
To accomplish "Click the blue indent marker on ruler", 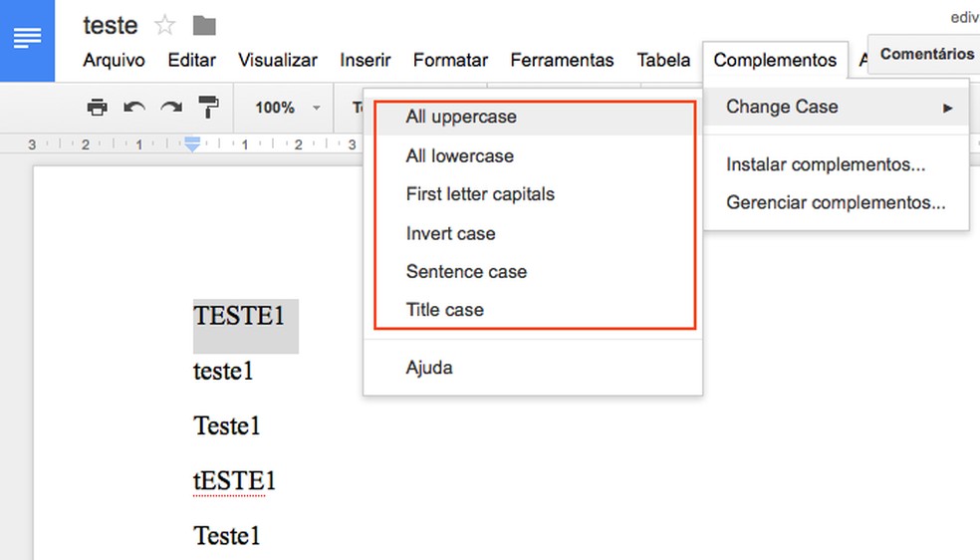I will click(192, 144).
